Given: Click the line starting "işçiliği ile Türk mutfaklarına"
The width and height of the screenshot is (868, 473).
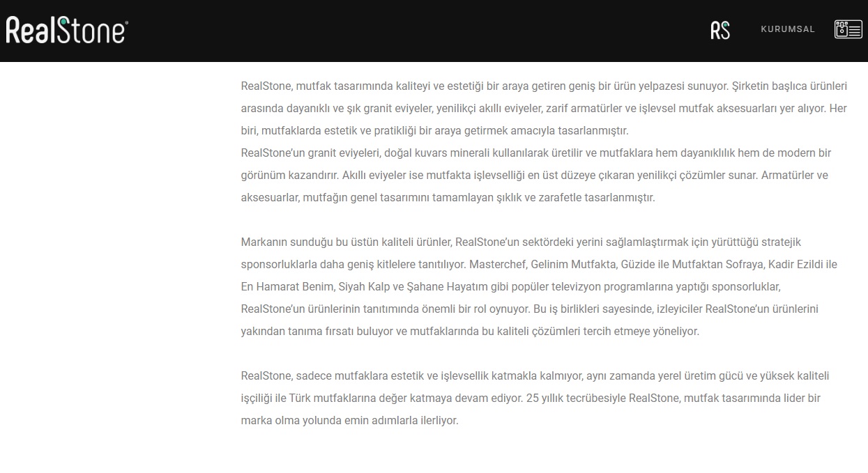Looking at the screenshot, I should tap(532, 398).
